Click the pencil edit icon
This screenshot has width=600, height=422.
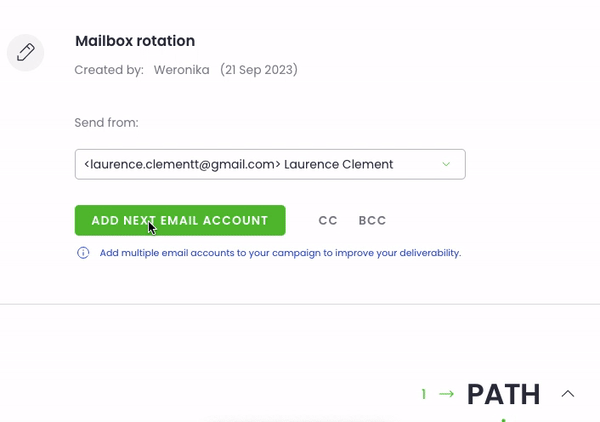26,52
